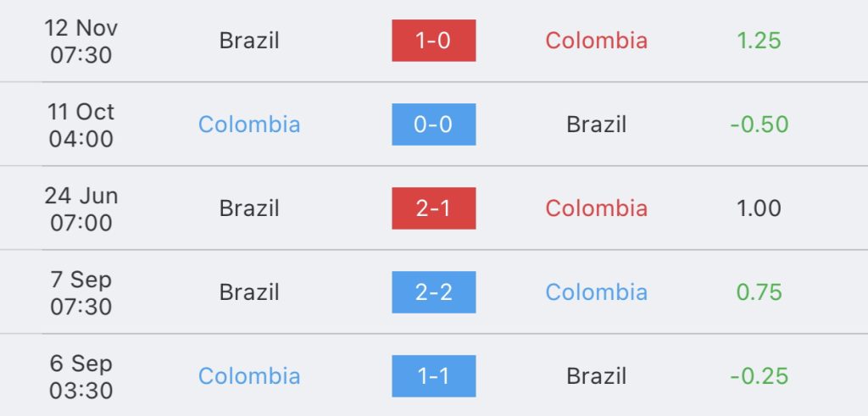Image resolution: width=868 pixels, height=416 pixels.
Task: Open the red 1-0 score badge
Action: point(433,41)
